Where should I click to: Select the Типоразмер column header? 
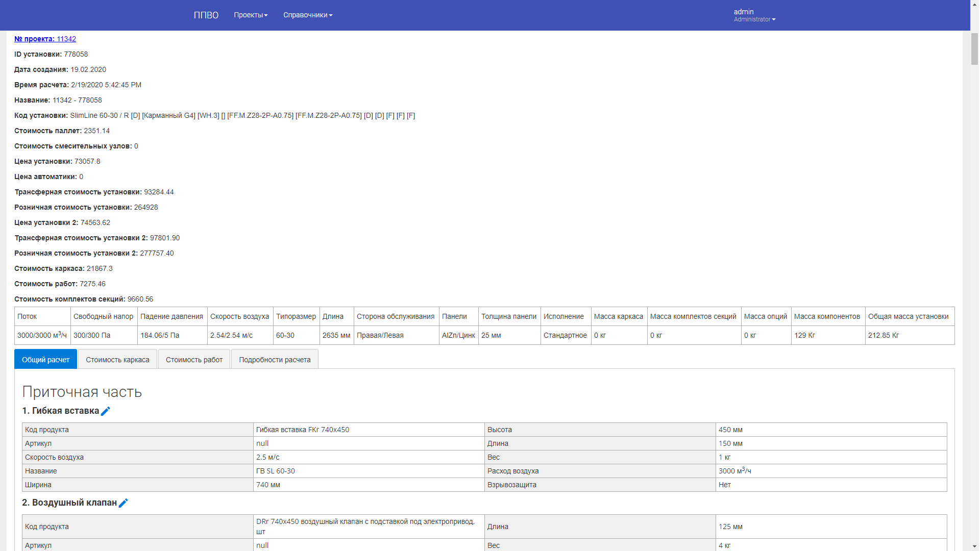pos(296,316)
